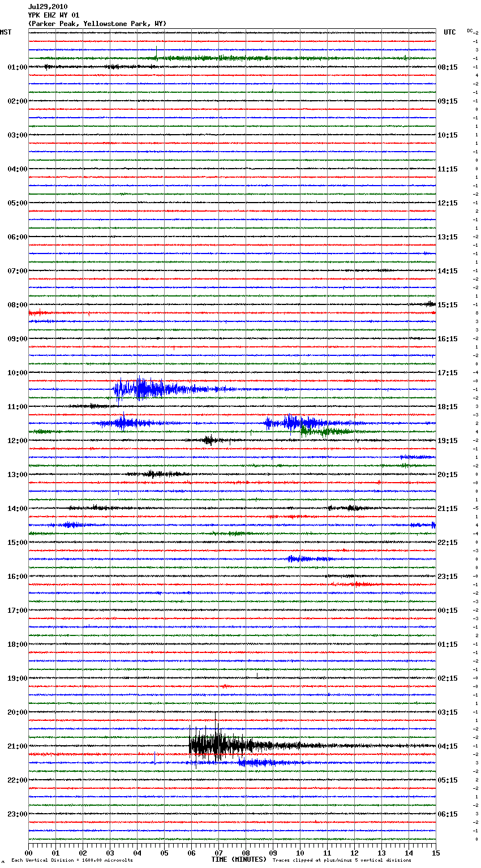Select the station code YPK EHZ WY 01

click(x=54, y=15)
